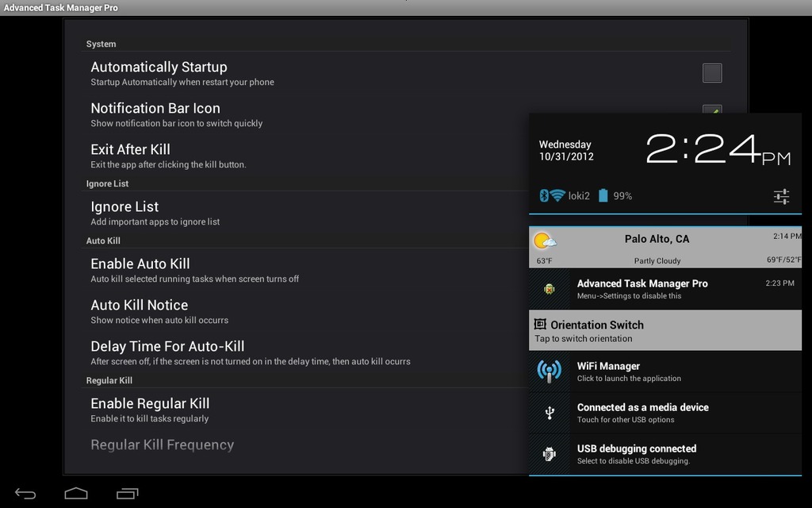Tap the loki2 network name
Viewport: 812px width, 508px height.
[579, 196]
